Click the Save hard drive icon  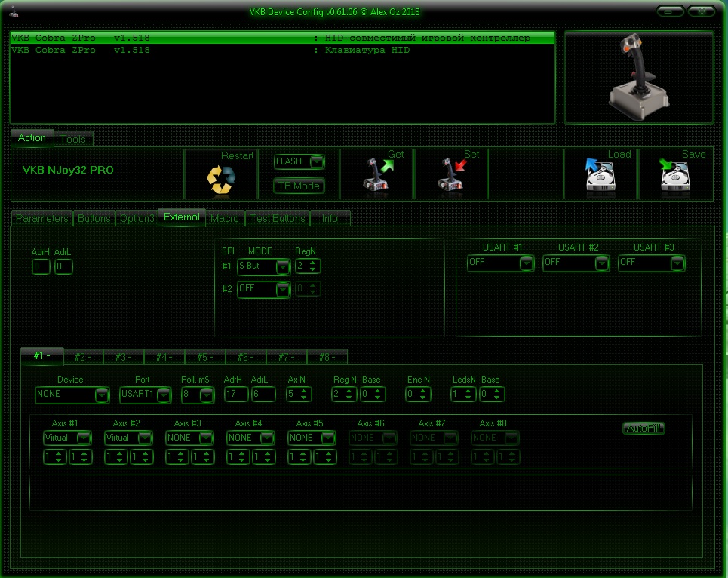tap(674, 175)
